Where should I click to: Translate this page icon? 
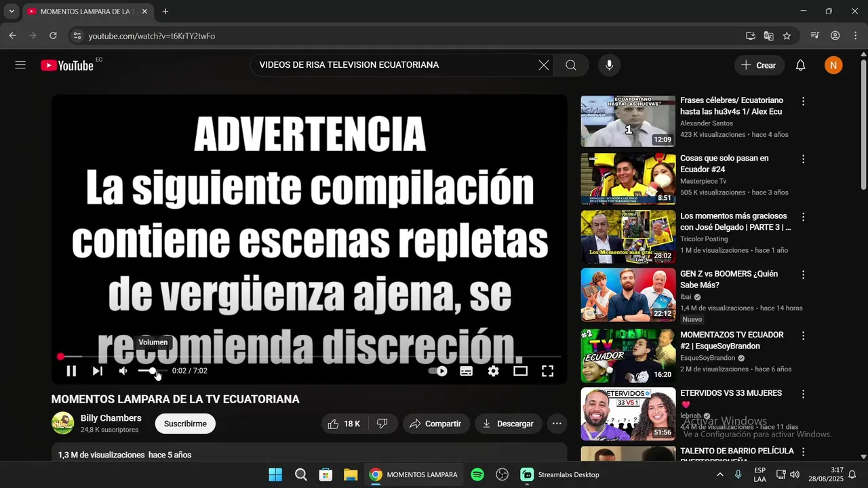click(x=768, y=36)
